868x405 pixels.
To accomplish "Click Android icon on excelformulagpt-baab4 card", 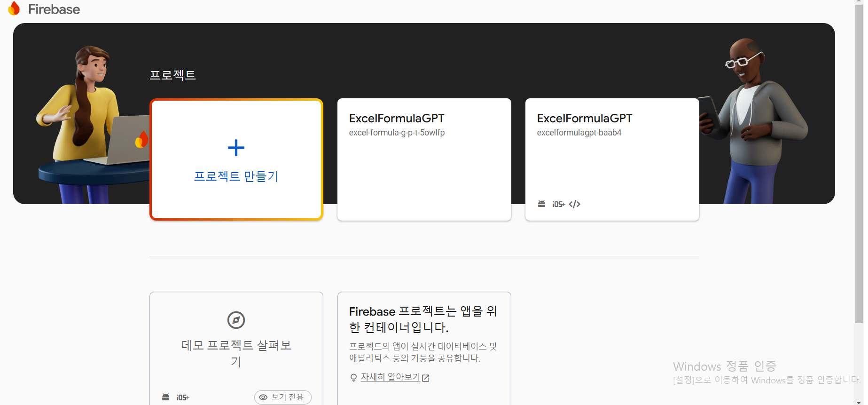I will pyautogui.click(x=542, y=204).
